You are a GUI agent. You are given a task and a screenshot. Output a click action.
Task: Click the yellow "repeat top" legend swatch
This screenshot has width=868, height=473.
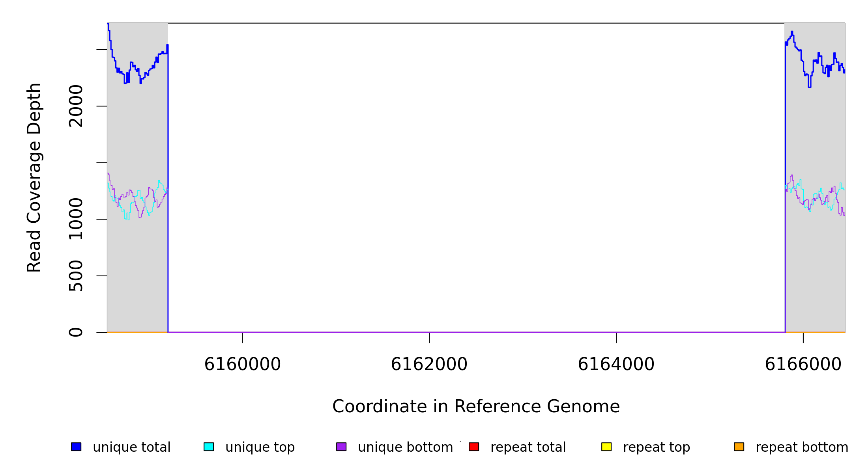click(606, 447)
